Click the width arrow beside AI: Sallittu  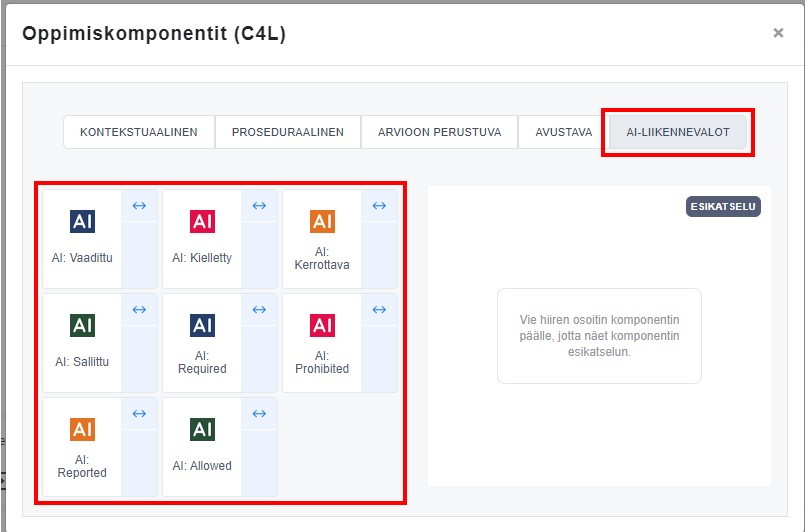pos(139,310)
